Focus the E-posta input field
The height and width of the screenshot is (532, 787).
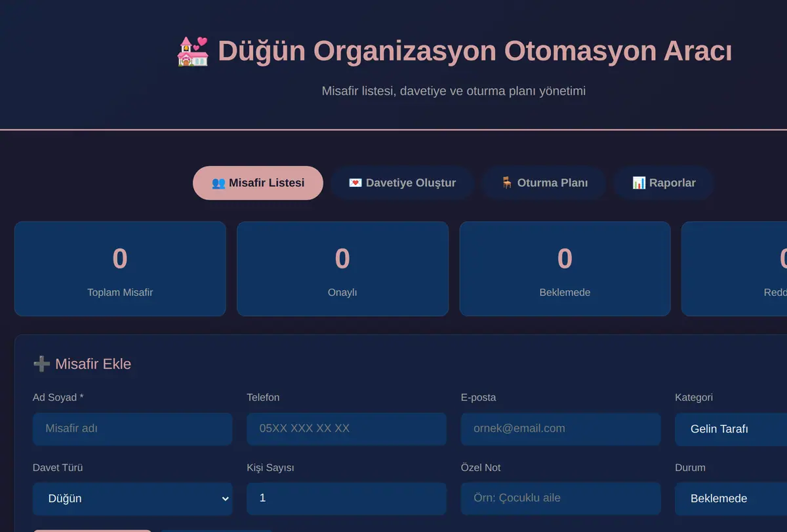click(561, 429)
